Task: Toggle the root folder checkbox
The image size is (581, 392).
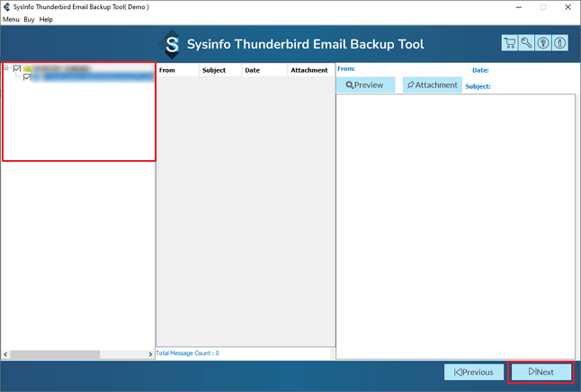Action: [x=17, y=68]
